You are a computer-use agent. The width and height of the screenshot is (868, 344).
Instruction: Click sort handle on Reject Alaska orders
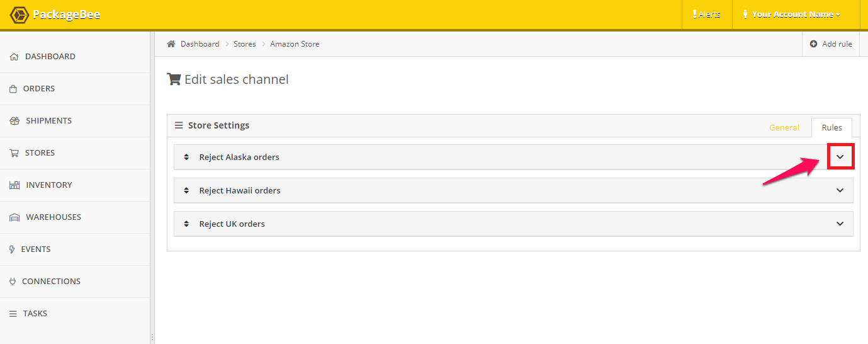click(x=186, y=158)
